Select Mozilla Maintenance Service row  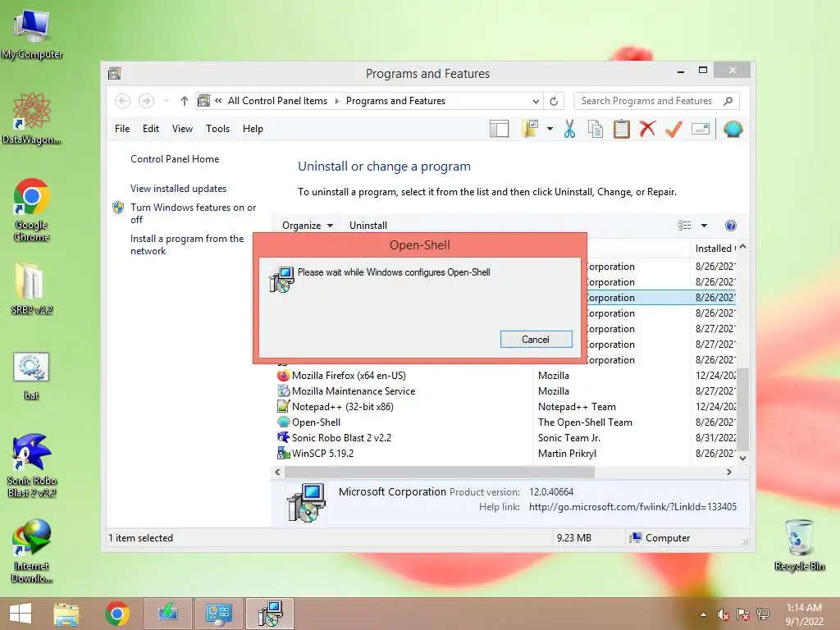505,391
